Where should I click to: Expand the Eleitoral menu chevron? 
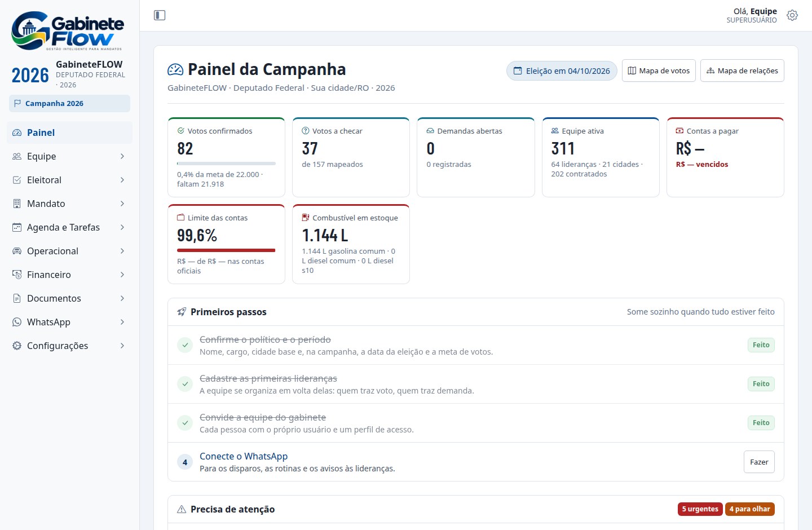[x=122, y=180]
